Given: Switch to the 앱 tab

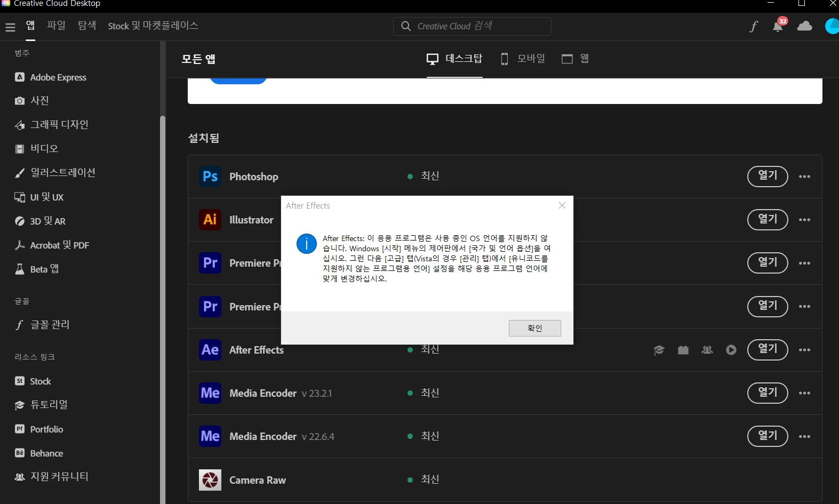Looking at the screenshot, I should [30, 26].
